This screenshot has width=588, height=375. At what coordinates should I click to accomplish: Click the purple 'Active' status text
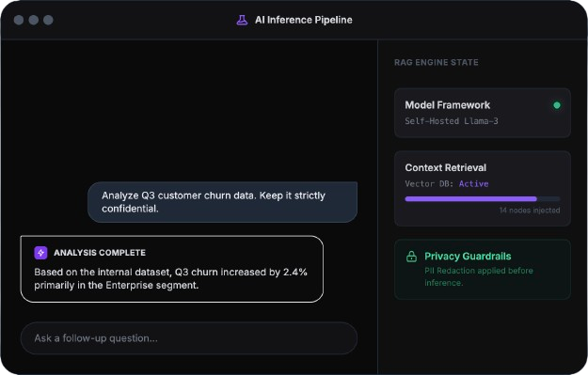click(473, 184)
